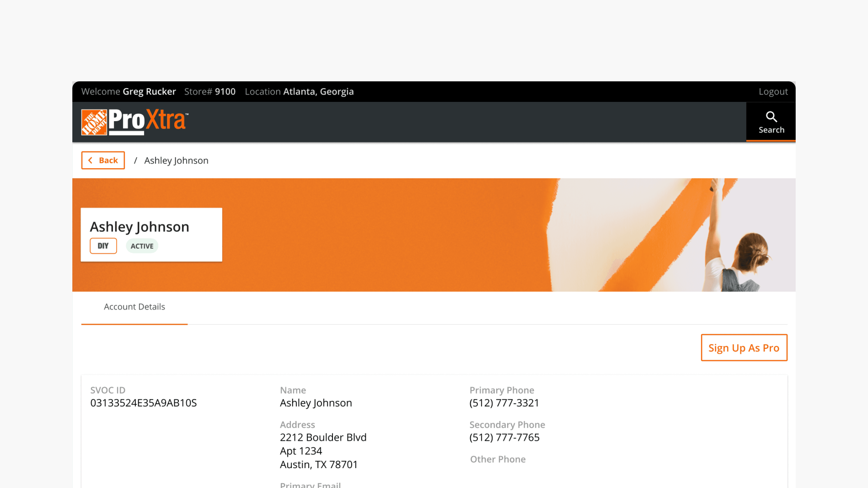The height and width of the screenshot is (488, 868).
Task: Click the Store# 9100 text
Action: click(210, 91)
